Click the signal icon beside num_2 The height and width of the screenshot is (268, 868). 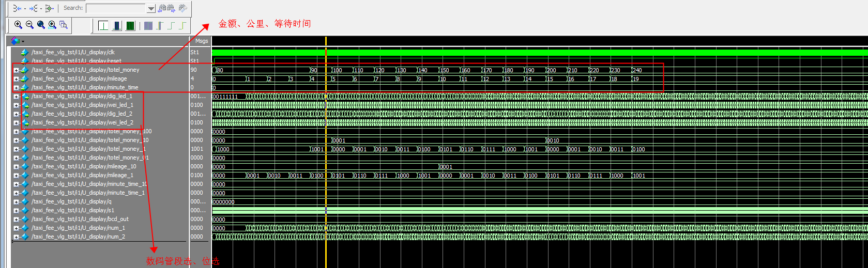click(24, 237)
